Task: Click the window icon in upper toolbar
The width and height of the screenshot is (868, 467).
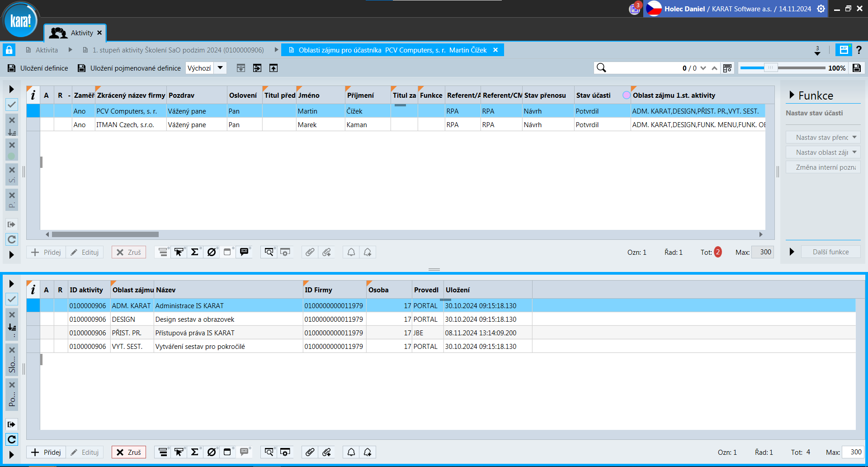Action: pos(228,252)
